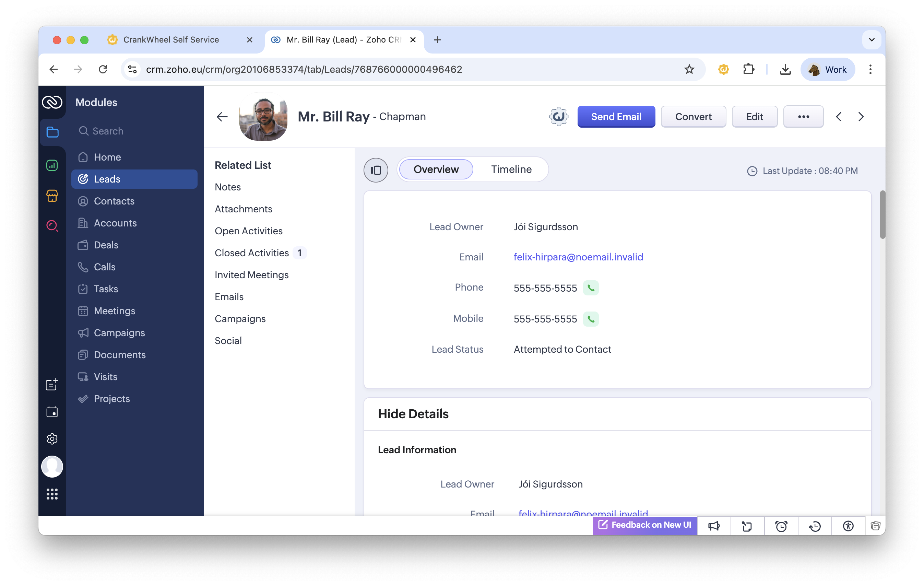Viewport: 924px width, 586px height.
Task: Open the reminders alarm clock icon
Action: [781, 525]
